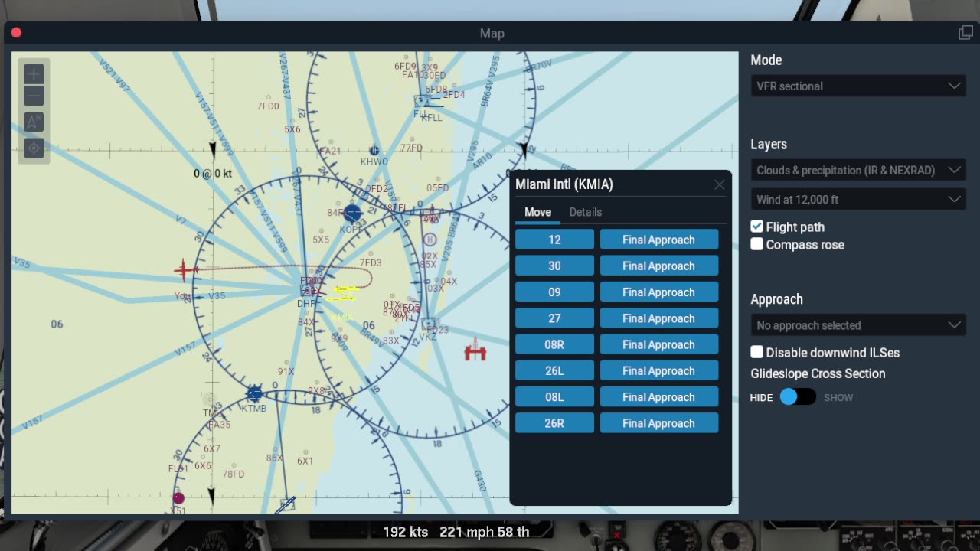The width and height of the screenshot is (980, 551).
Task: Check Disable downwind ILSes
Action: pos(757,352)
